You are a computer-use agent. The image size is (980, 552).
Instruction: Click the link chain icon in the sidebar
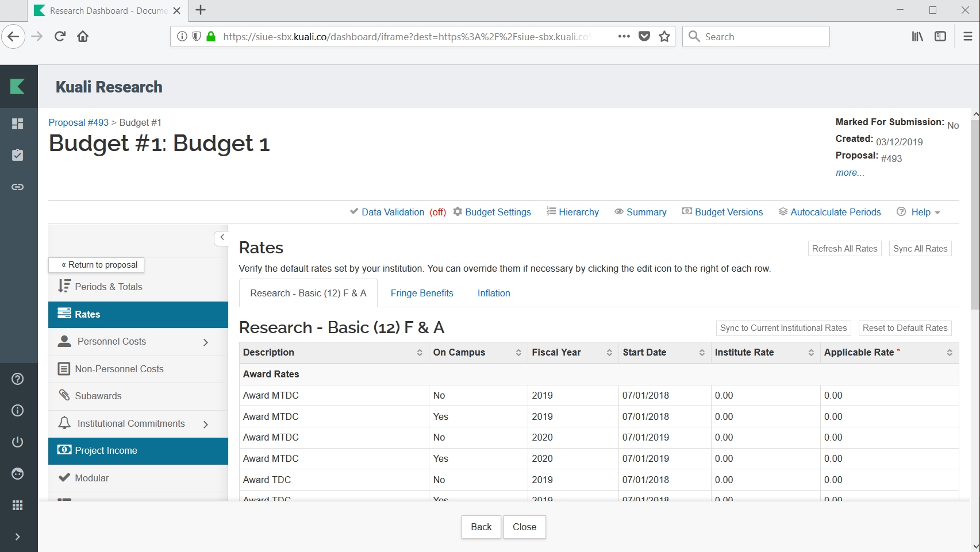[18, 187]
